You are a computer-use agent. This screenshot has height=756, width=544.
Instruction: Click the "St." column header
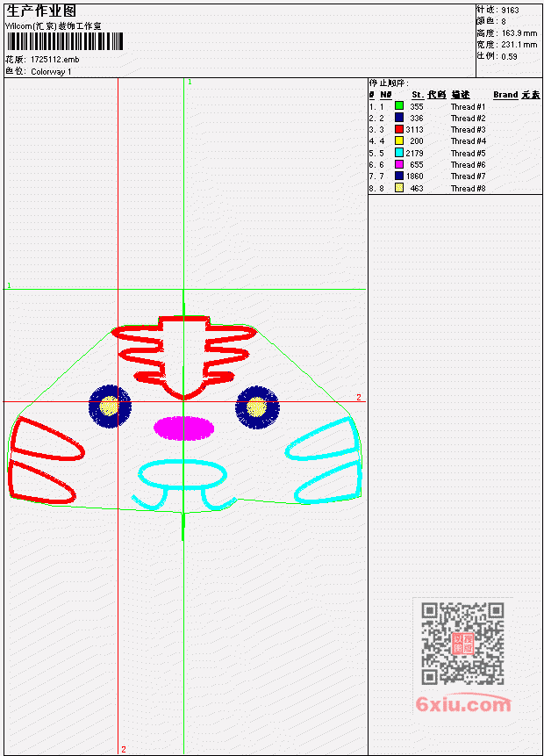(x=418, y=95)
